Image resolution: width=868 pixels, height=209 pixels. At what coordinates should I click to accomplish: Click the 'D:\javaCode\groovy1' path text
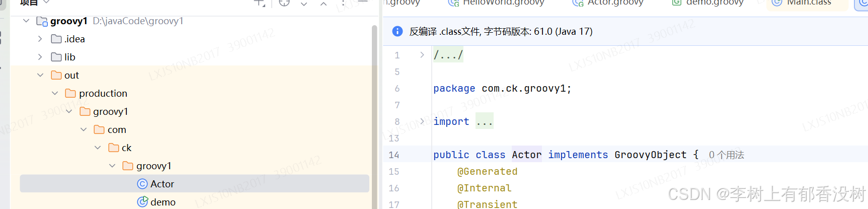coord(138,21)
